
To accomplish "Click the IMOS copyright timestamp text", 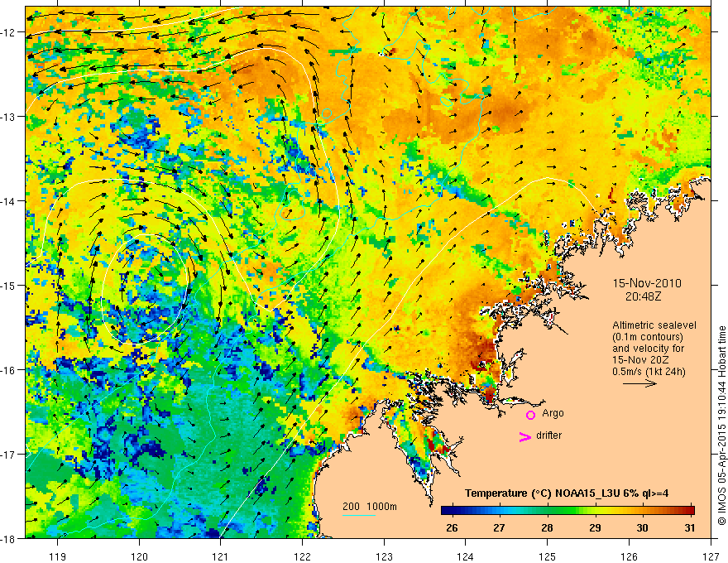I will pos(721,426).
